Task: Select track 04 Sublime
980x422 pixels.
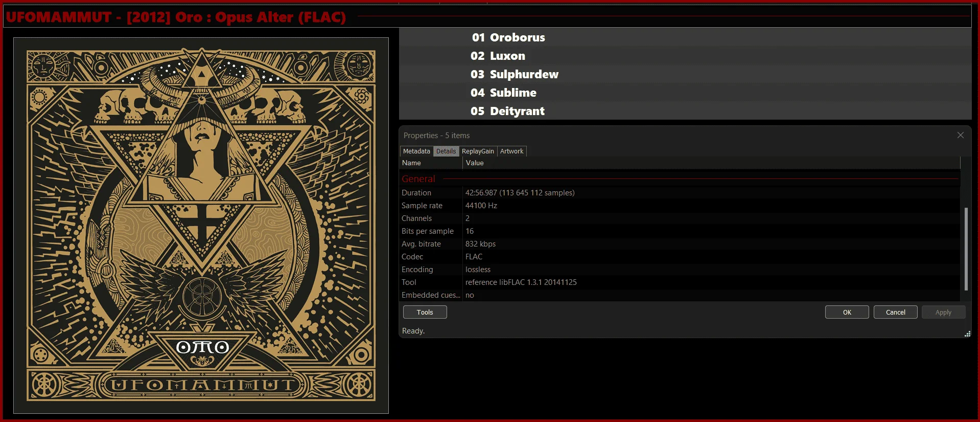Action: 685,93
